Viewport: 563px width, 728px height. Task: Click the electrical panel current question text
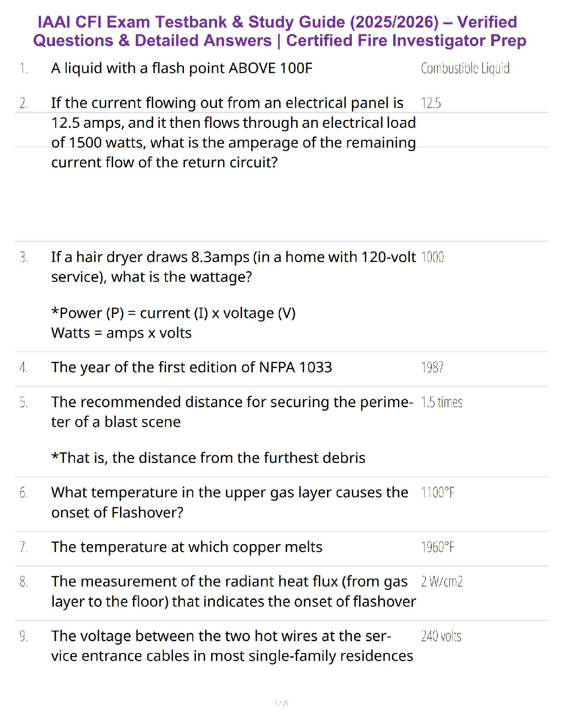pos(233,132)
